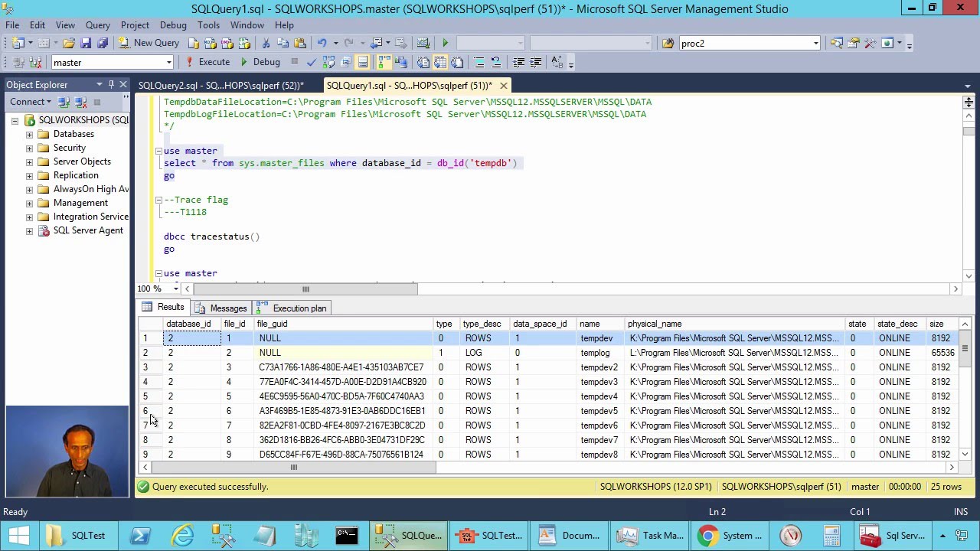Click the green Start Debugging arrow in top toolbar
Screen dimensions: 980x551
pyautogui.click(x=445, y=43)
